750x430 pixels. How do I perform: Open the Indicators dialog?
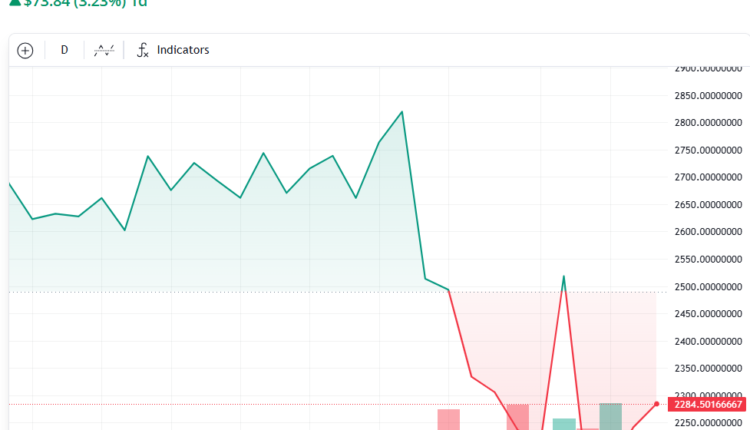pos(173,50)
